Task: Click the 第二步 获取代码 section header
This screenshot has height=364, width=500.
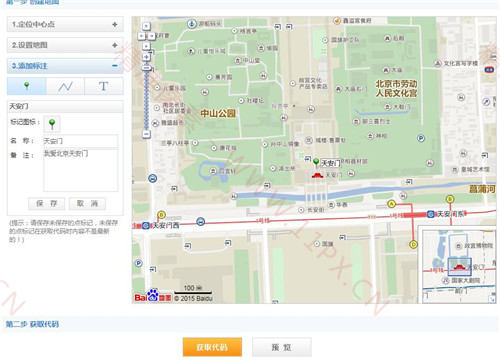Action: [x=32, y=324]
